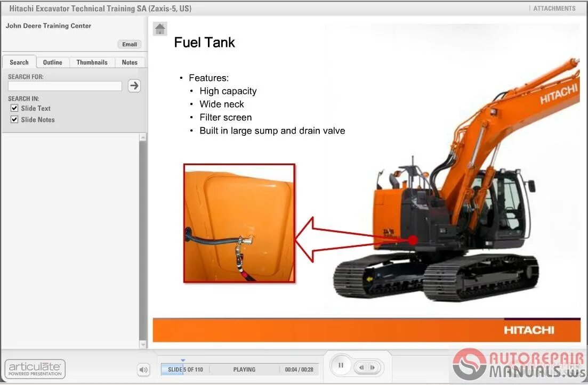Click the Email button
The height and width of the screenshot is (385, 588).
point(130,44)
